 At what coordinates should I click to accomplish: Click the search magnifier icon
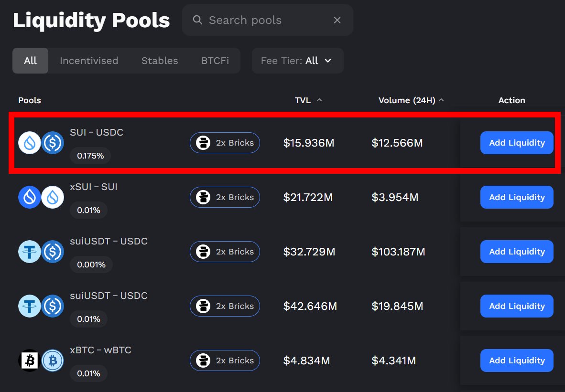click(x=197, y=20)
